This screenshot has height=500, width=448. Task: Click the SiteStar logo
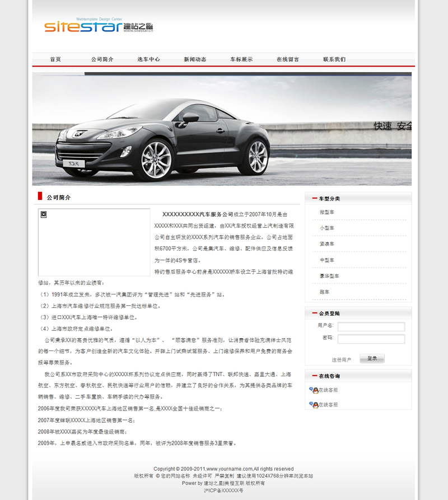(x=99, y=26)
